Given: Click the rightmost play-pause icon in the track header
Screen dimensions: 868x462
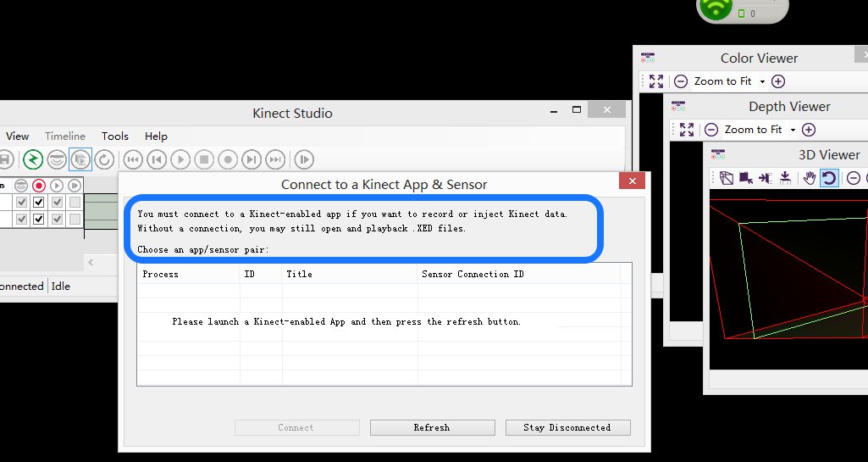Looking at the screenshot, I should [x=75, y=186].
